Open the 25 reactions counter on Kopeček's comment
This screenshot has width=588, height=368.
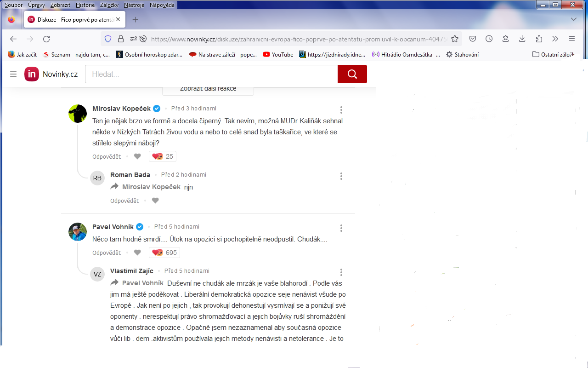[x=163, y=156]
